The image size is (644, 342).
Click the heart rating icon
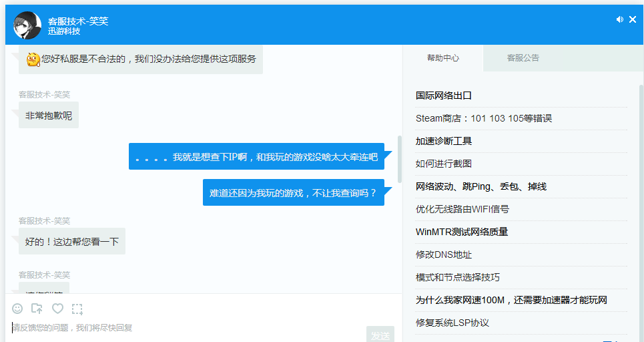[57, 309]
